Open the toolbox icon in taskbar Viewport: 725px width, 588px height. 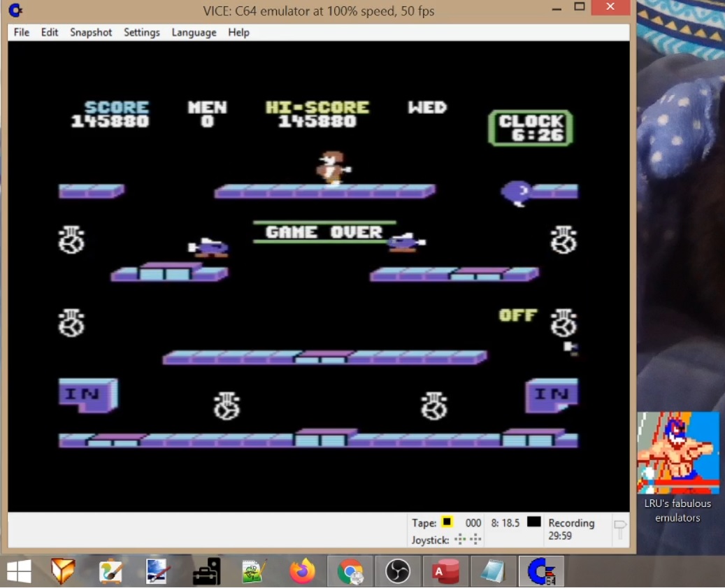point(206,572)
